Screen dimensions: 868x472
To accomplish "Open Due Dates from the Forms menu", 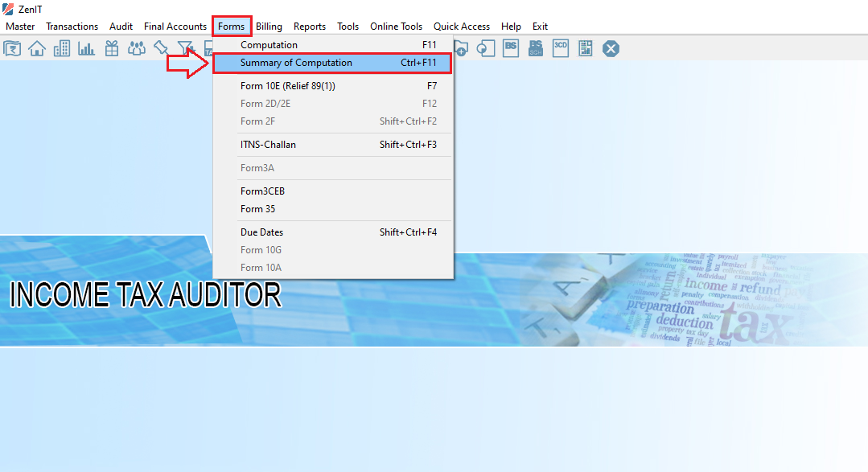I will [x=333, y=232].
